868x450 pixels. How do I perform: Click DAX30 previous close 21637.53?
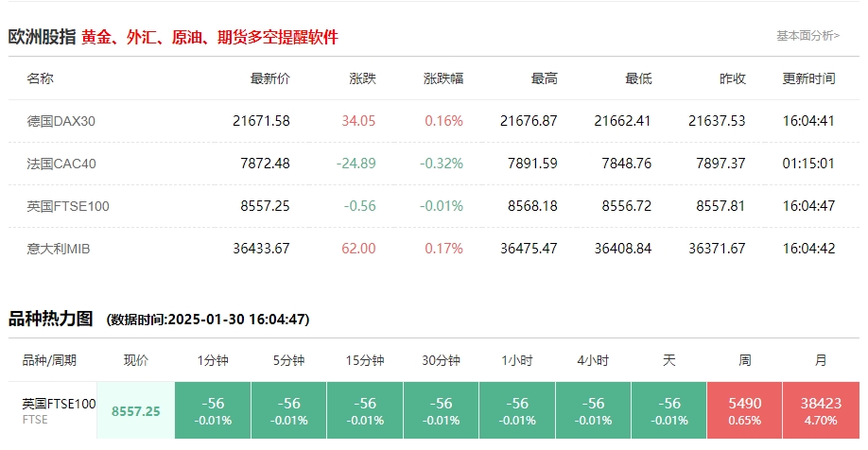[x=717, y=121]
